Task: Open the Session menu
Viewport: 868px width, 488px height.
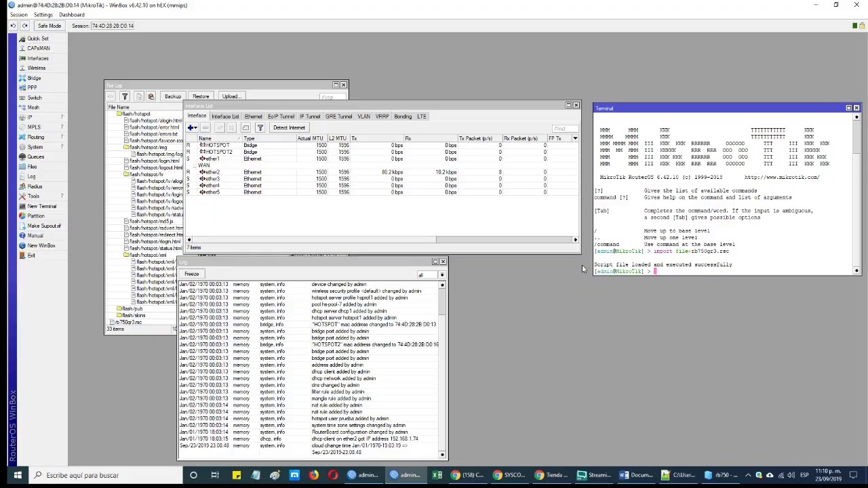Action: point(19,14)
